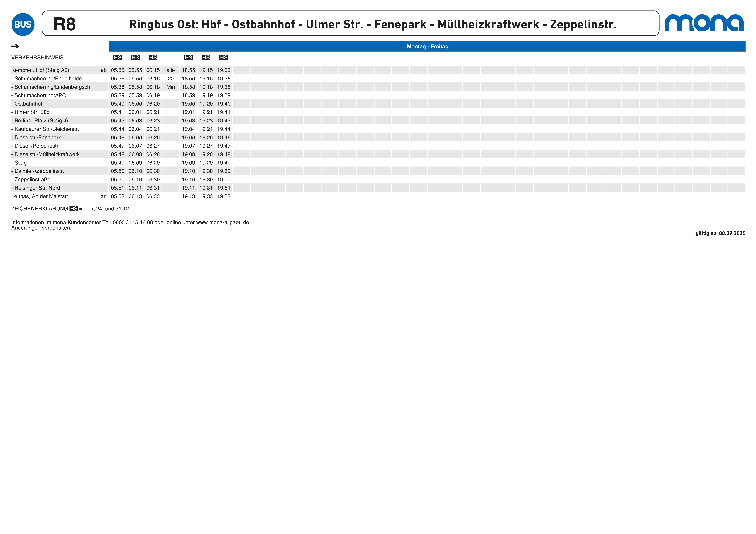This screenshot has height=534, width=756.
Task: Click the HS marker above the 18.55 column
Action: pos(188,58)
